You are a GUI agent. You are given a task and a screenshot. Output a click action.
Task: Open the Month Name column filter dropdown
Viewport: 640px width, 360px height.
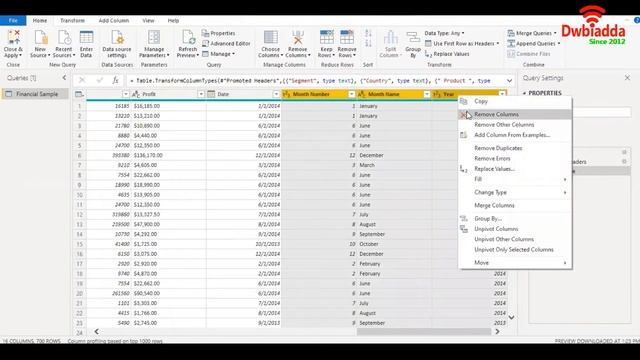click(x=427, y=94)
